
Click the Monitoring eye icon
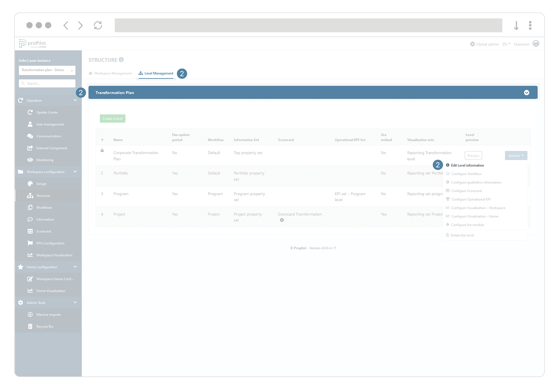30,160
